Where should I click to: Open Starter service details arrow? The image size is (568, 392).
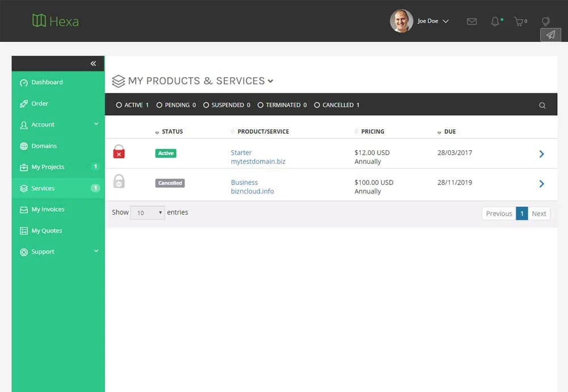541,154
